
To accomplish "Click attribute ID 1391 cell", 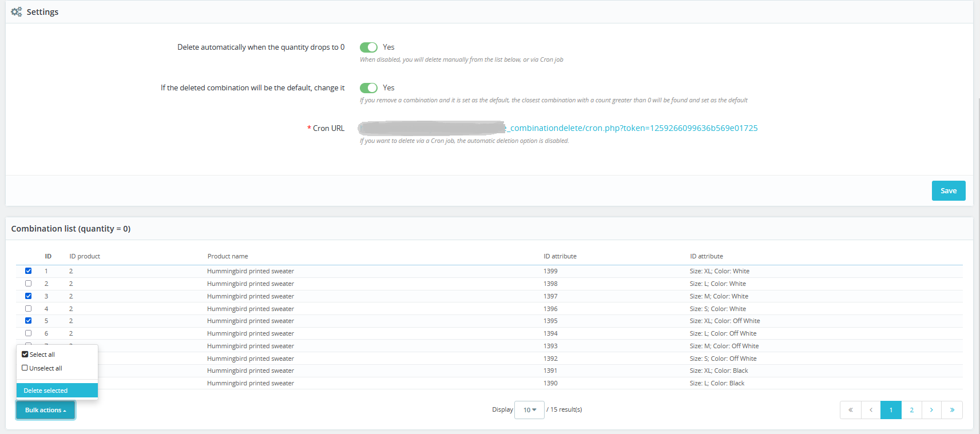I will [550, 371].
